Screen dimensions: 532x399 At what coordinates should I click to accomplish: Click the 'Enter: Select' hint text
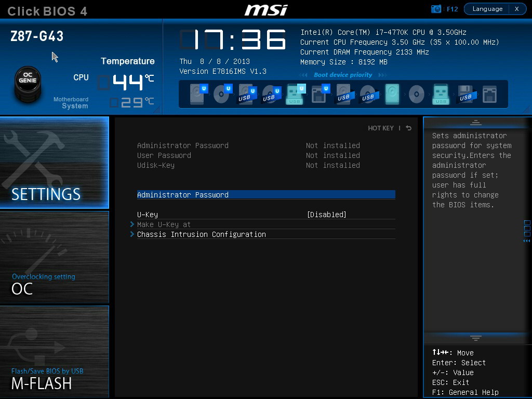[x=459, y=363]
